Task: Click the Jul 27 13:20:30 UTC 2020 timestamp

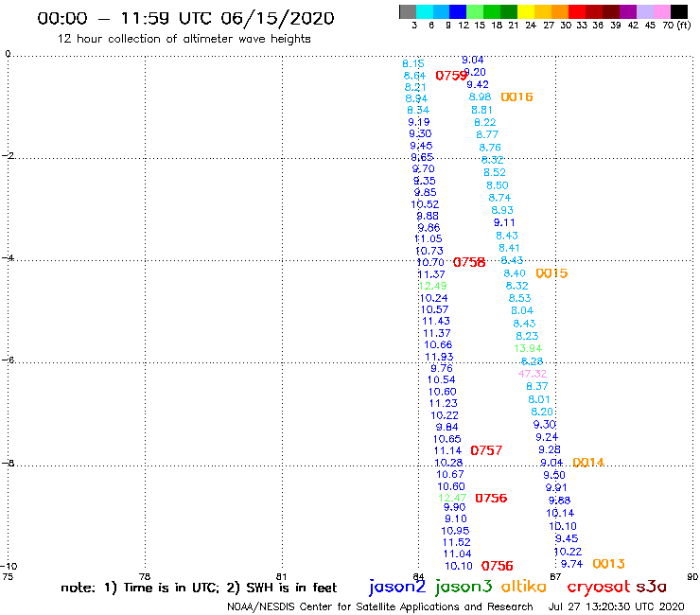Action: pyautogui.click(x=617, y=606)
